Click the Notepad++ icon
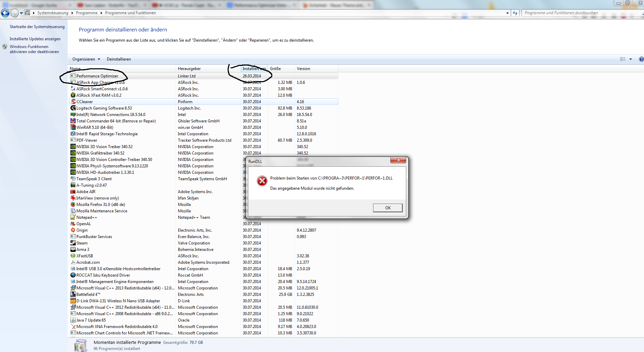 point(73,217)
